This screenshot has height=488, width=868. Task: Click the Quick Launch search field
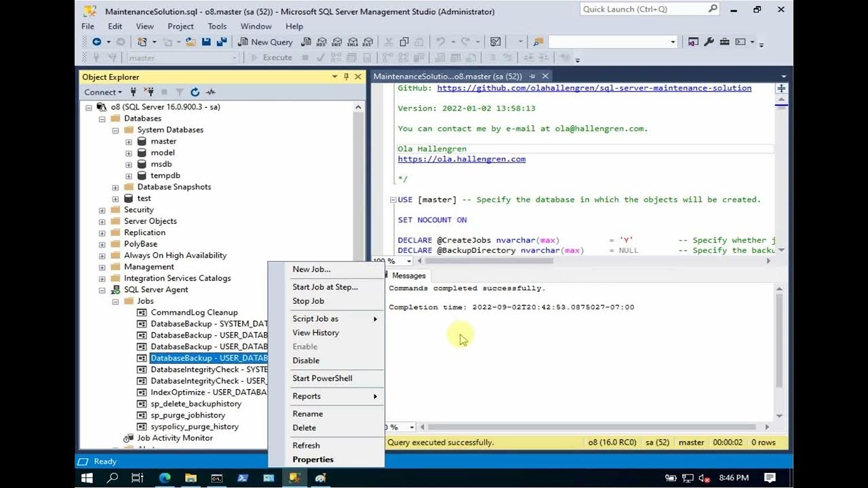650,9
